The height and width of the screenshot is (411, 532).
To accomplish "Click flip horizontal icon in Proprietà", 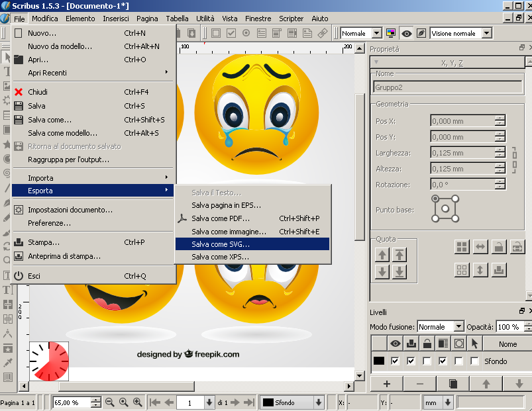I will 480,247.
